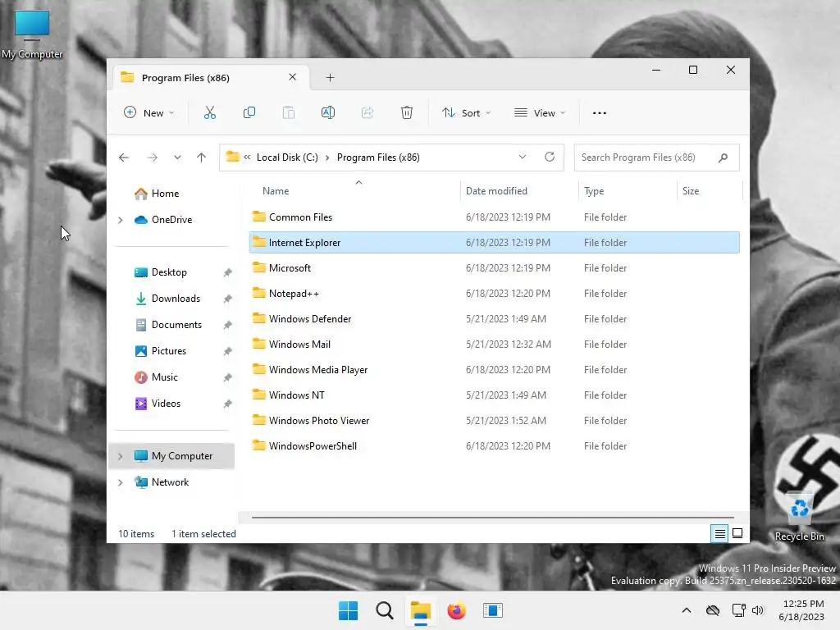Open taskbar Search magnifier
The width and height of the screenshot is (840, 630).
click(385, 610)
